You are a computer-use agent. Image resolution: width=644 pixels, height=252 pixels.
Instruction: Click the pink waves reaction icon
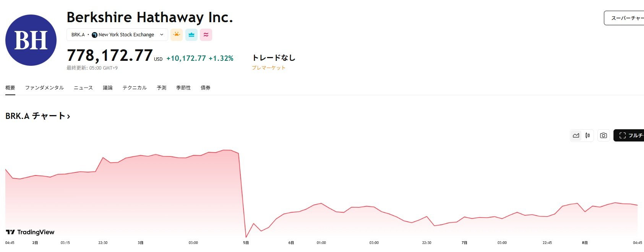206,34
